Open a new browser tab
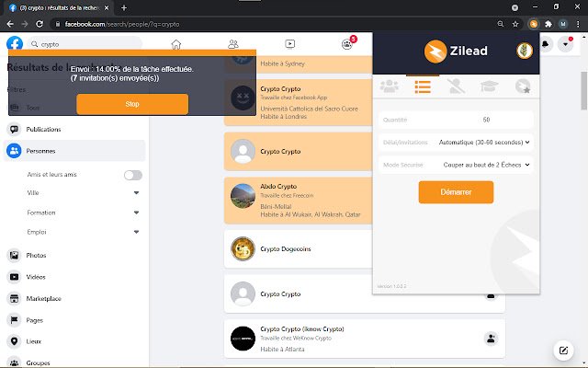 point(124,8)
